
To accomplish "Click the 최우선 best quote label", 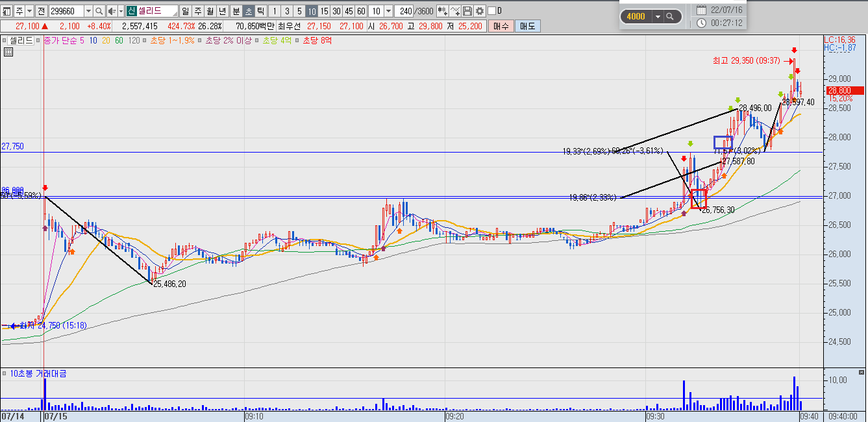I will (x=291, y=26).
